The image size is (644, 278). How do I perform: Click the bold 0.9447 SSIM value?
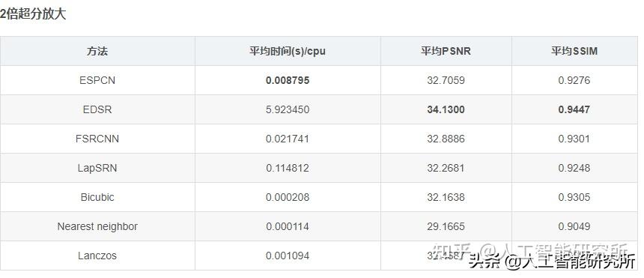point(574,110)
